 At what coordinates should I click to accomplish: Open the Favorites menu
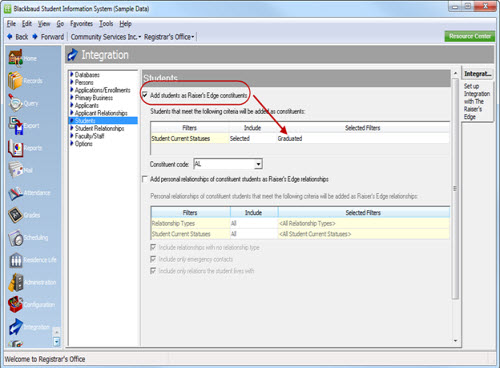(x=81, y=24)
